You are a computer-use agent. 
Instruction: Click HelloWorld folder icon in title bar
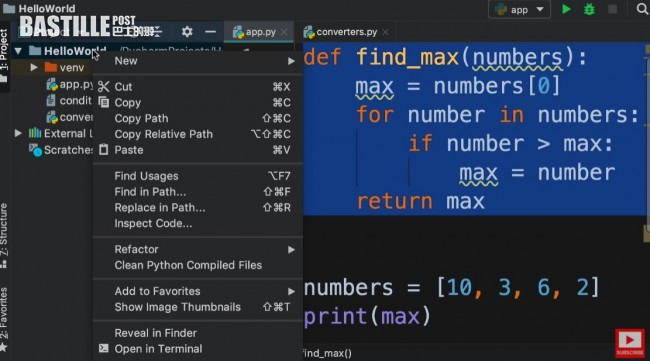point(9,8)
